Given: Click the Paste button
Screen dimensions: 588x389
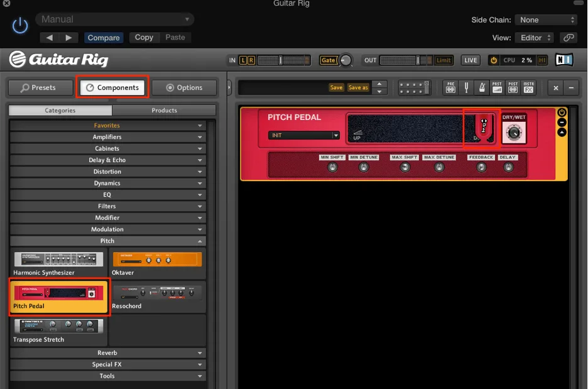Looking at the screenshot, I should pos(175,37).
